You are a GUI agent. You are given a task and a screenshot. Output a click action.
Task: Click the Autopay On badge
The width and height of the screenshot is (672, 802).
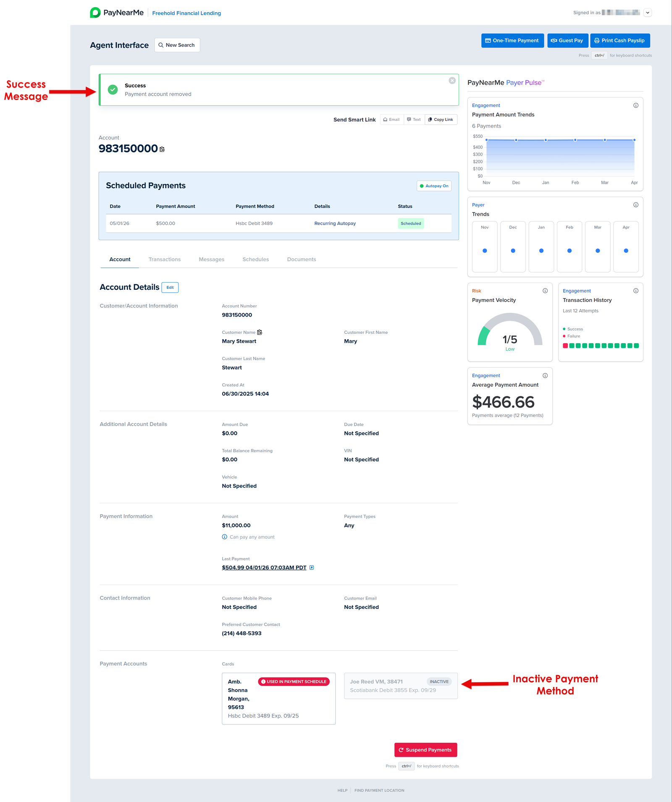434,186
